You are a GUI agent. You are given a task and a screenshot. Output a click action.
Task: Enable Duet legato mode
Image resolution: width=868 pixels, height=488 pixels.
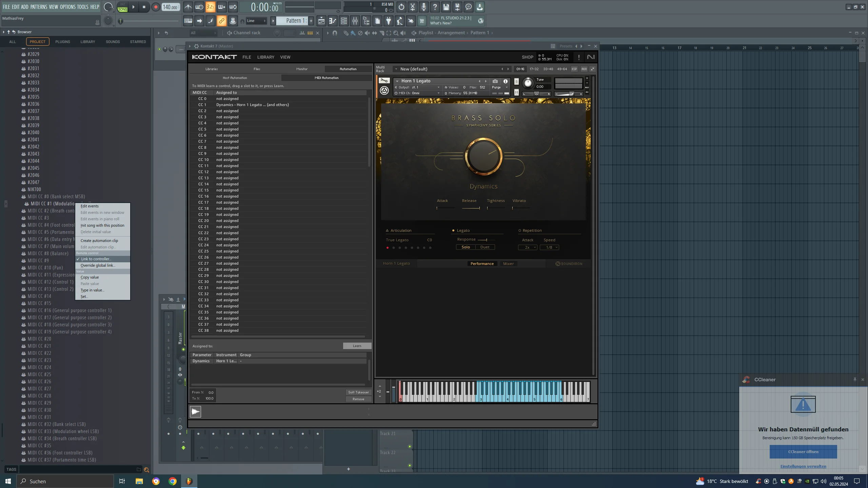tap(485, 247)
